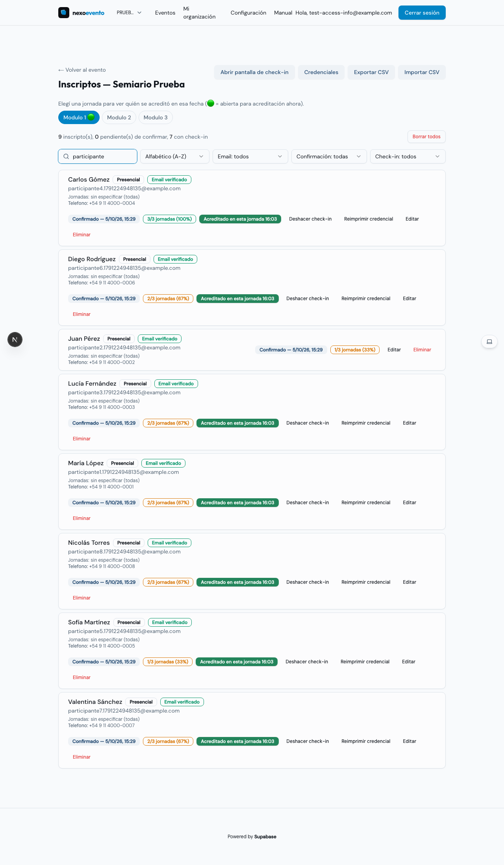Click the Cerrar sesión button
504x865 pixels.
[x=422, y=13]
